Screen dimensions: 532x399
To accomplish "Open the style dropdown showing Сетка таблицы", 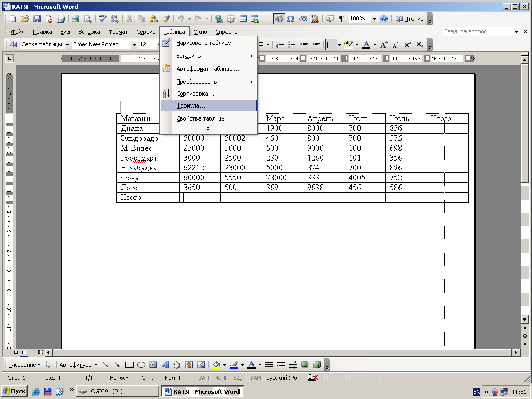I will tap(68, 45).
